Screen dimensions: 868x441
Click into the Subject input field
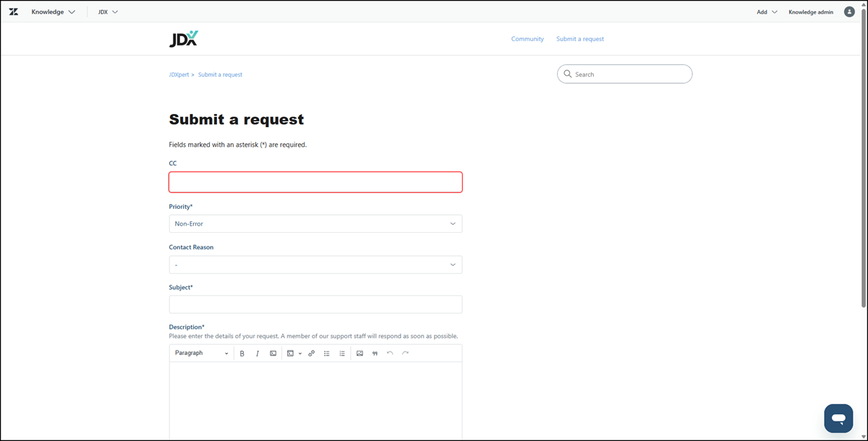[315, 304]
